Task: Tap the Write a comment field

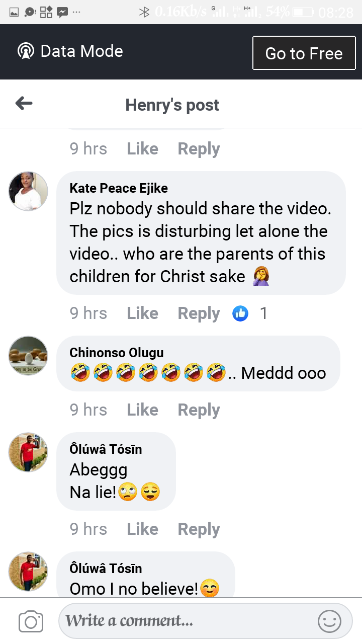Action: tap(186, 621)
